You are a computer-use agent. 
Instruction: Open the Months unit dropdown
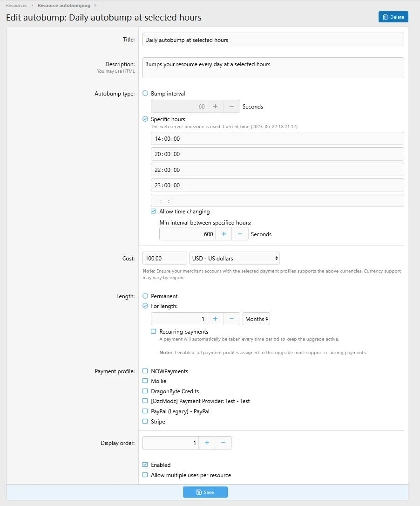tap(256, 319)
